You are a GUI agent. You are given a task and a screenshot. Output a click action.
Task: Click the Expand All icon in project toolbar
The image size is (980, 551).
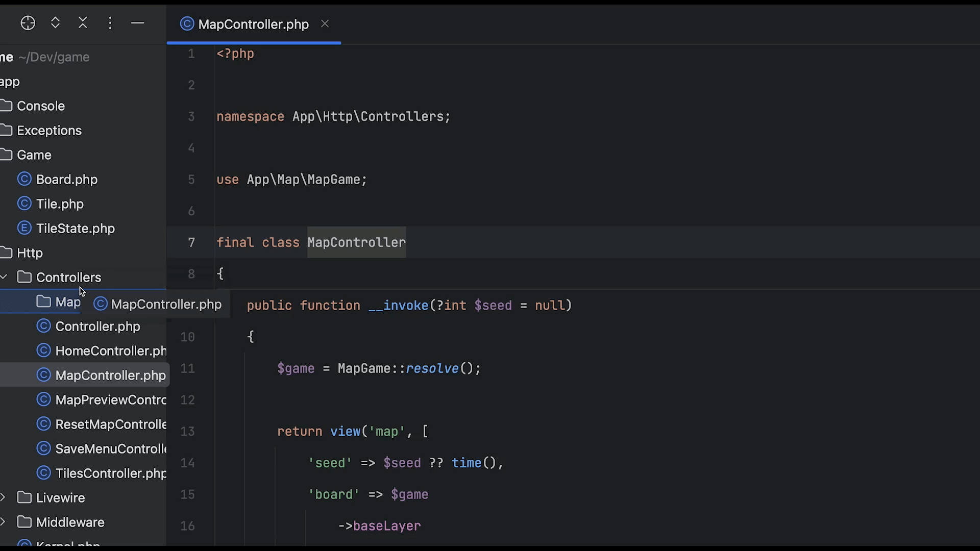pyautogui.click(x=56, y=23)
